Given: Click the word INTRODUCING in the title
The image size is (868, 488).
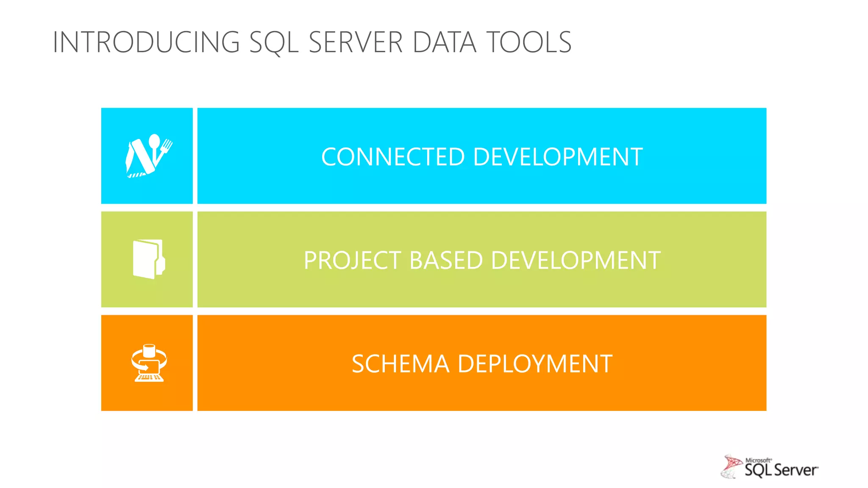Looking at the screenshot, I should point(146,42).
